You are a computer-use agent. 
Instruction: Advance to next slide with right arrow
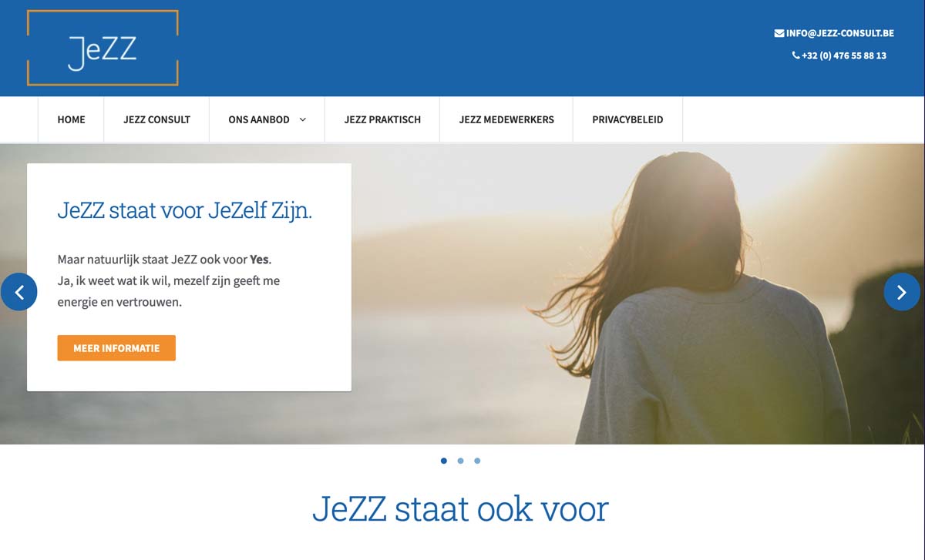click(x=902, y=292)
